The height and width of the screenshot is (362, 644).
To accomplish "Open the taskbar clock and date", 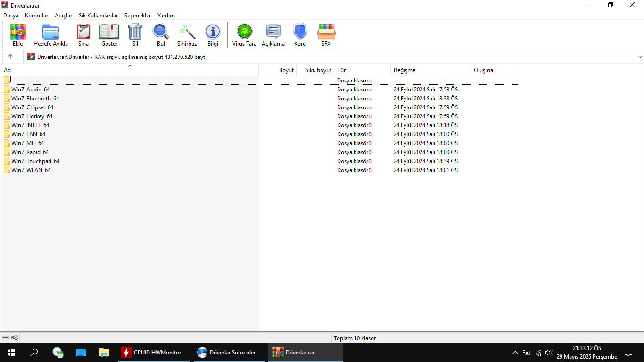I will [x=587, y=353].
